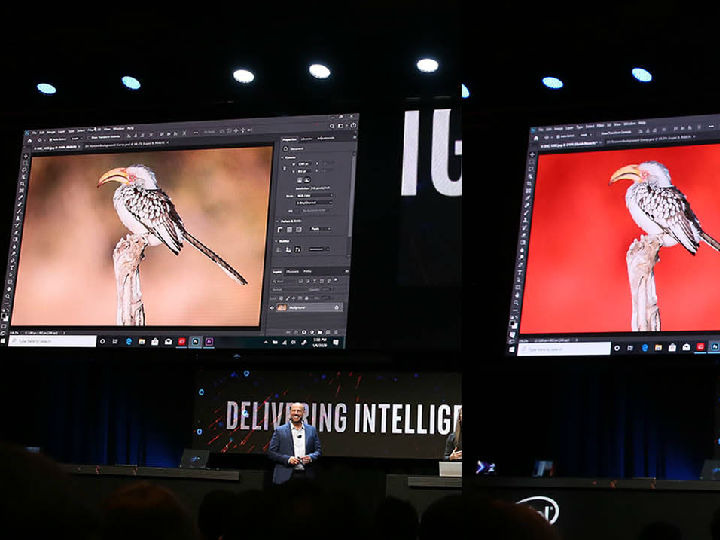
Task: Open the Help menu on the left screen
Action: pyautogui.click(x=130, y=128)
